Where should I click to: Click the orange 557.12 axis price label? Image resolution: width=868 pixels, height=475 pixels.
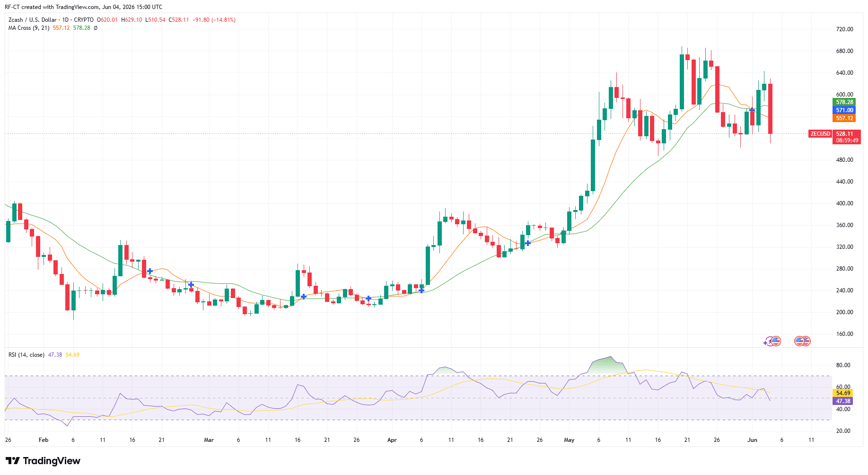click(x=844, y=118)
